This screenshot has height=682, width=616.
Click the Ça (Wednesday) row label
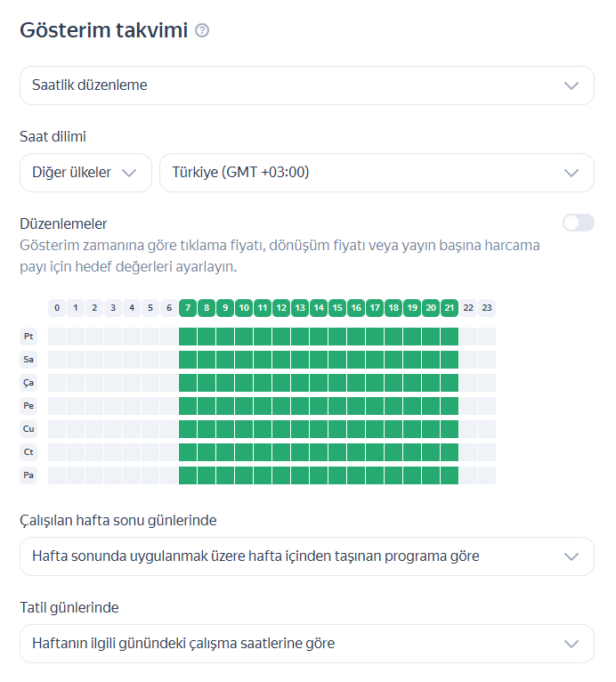(29, 383)
